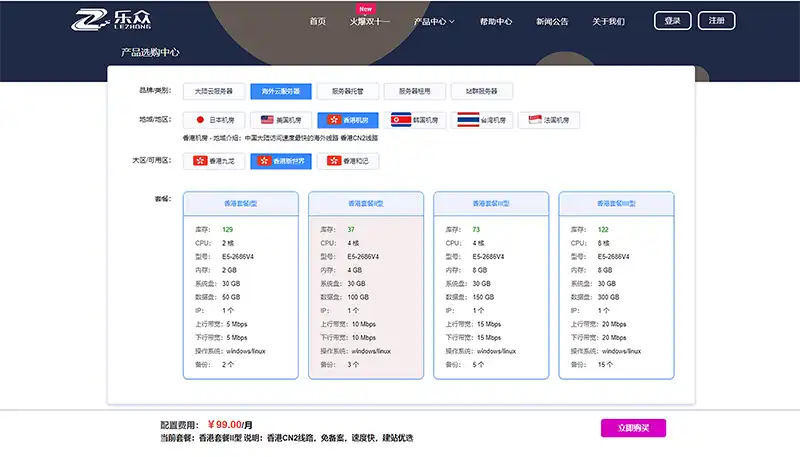Viewport: 800px width, 457px height.
Task: Click "E5-2686V4" model in the second package
Action: (363, 257)
